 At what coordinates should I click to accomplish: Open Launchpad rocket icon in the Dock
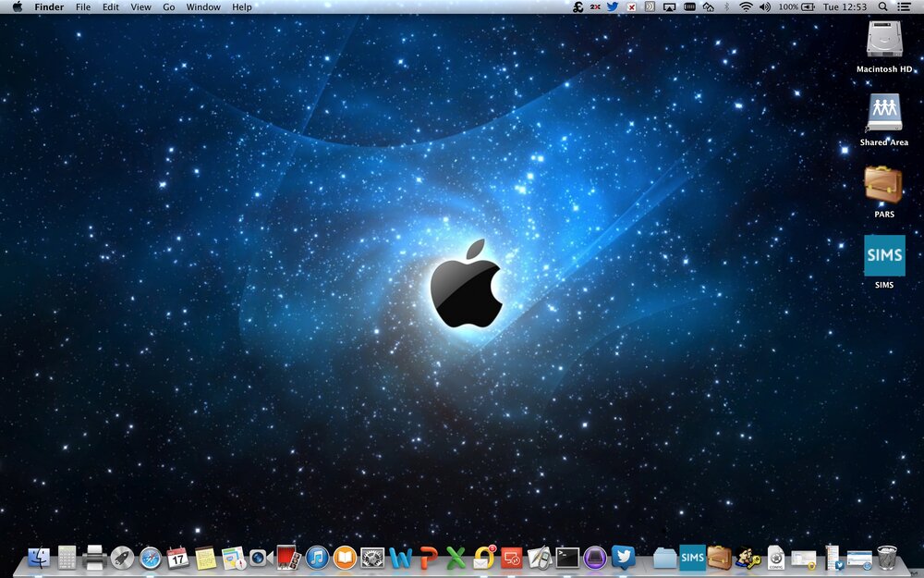tap(123, 558)
